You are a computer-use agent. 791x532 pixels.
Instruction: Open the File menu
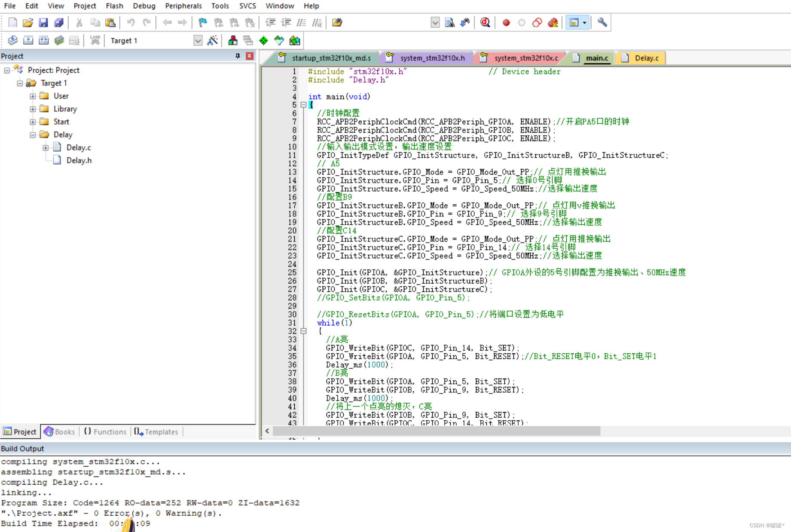click(x=9, y=6)
